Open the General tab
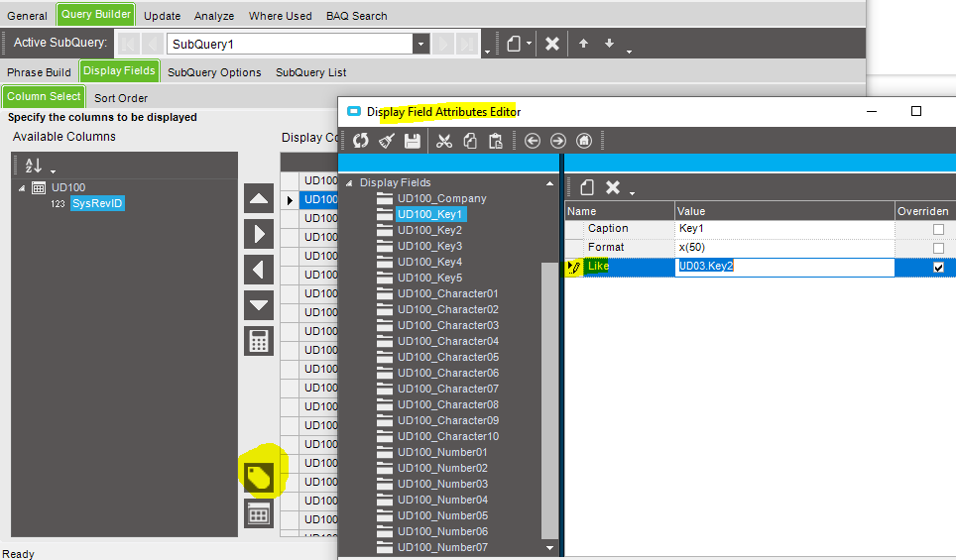Viewport: 956px width, 560px height. coord(28,16)
